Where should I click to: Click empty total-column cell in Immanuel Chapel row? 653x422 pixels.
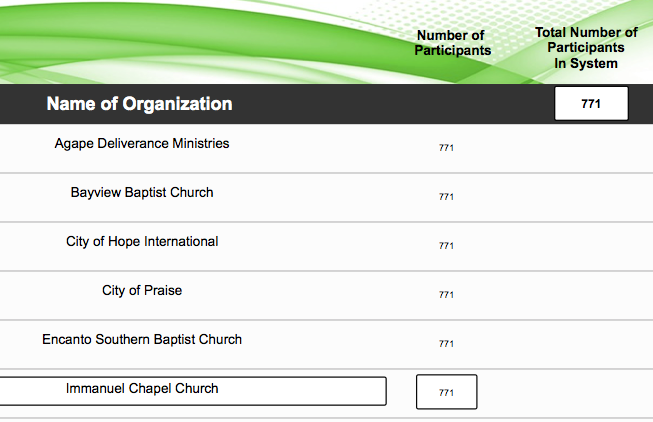coord(590,392)
